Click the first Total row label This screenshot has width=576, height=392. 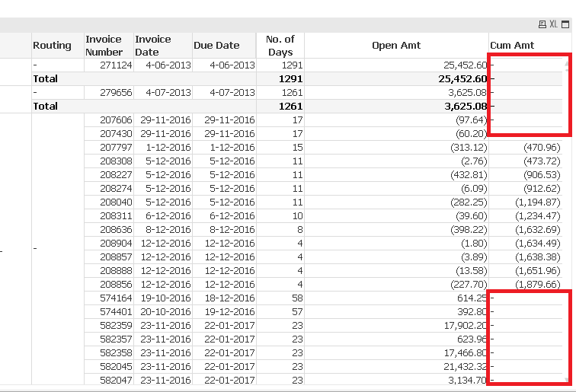(x=45, y=79)
